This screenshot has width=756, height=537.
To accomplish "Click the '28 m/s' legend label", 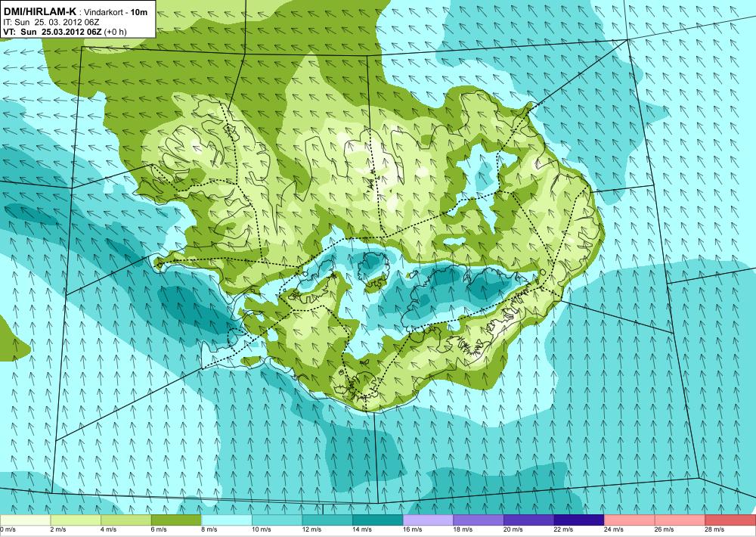I will (x=714, y=529).
